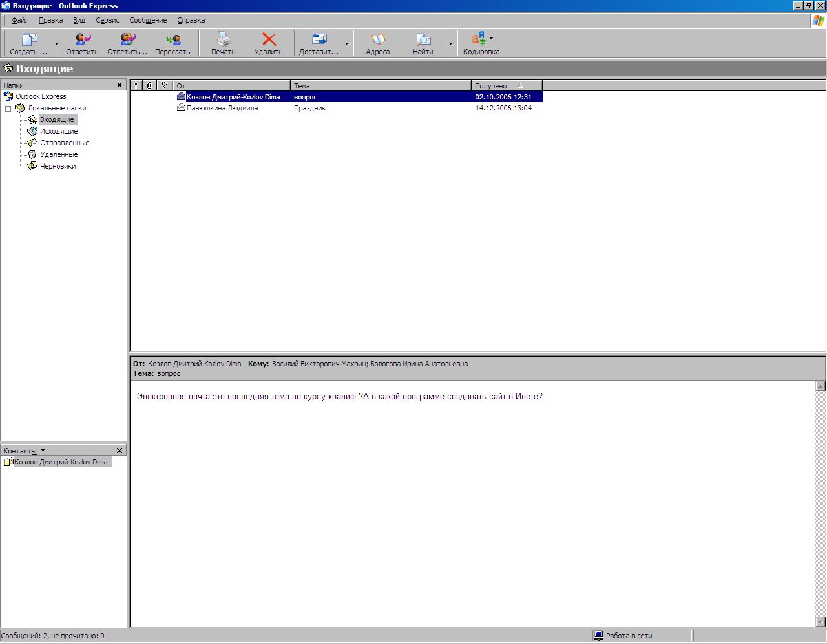Open the Сообщение menu

pos(148,20)
